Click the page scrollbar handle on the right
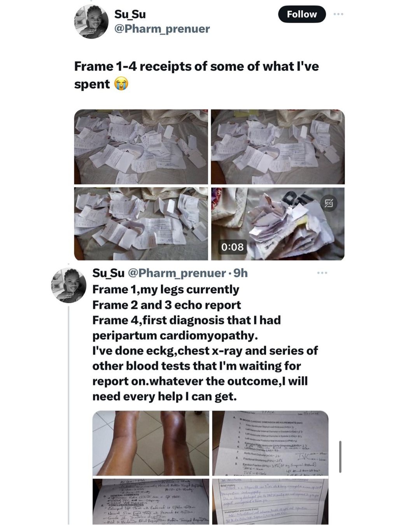 coord(340,457)
